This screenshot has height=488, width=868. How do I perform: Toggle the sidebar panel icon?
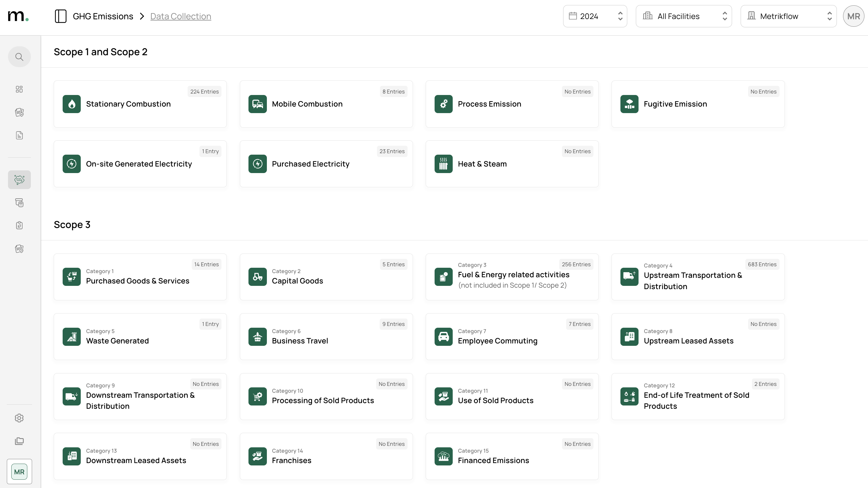(x=61, y=16)
